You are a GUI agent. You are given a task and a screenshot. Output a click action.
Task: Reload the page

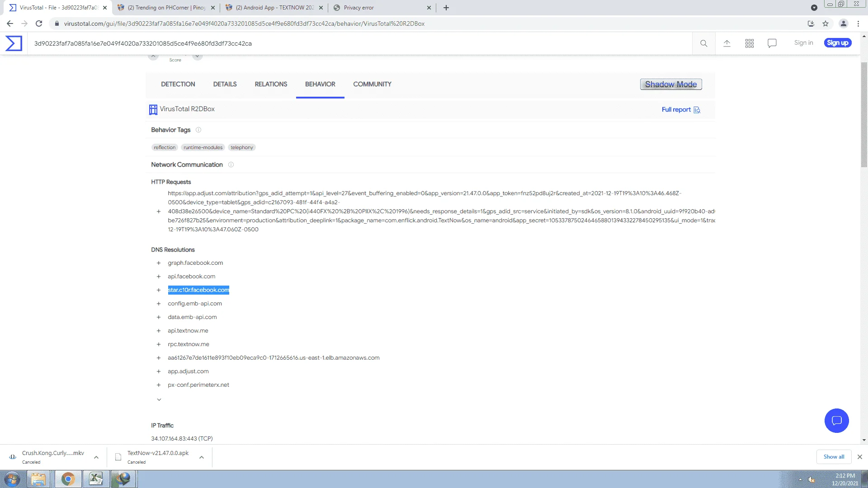point(39,23)
